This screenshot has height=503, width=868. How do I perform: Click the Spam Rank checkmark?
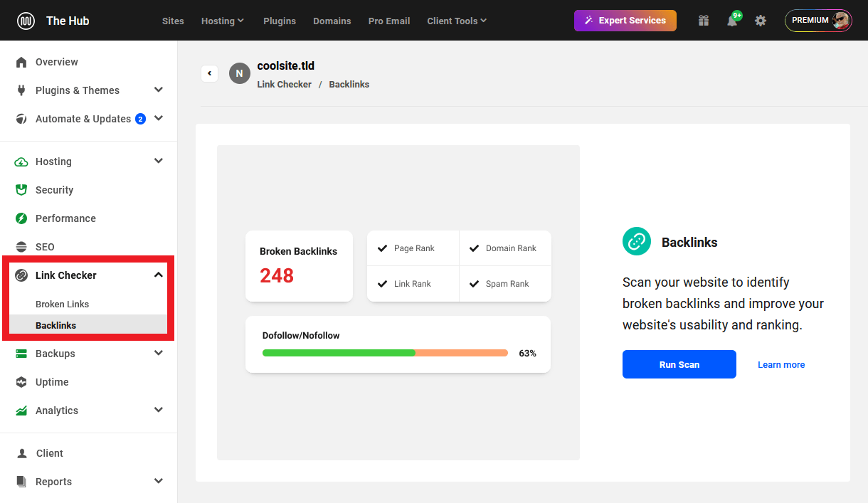tap(474, 284)
